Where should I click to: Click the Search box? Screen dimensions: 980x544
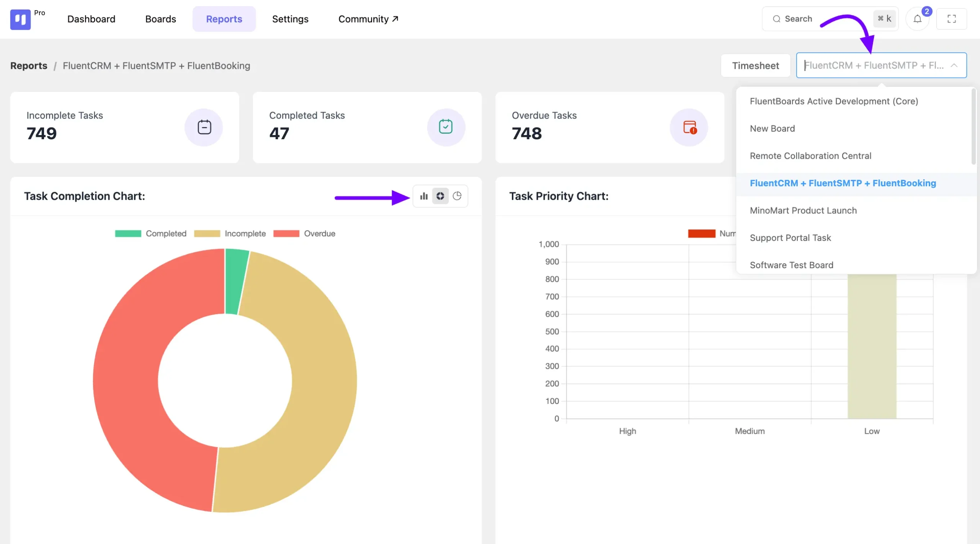830,19
